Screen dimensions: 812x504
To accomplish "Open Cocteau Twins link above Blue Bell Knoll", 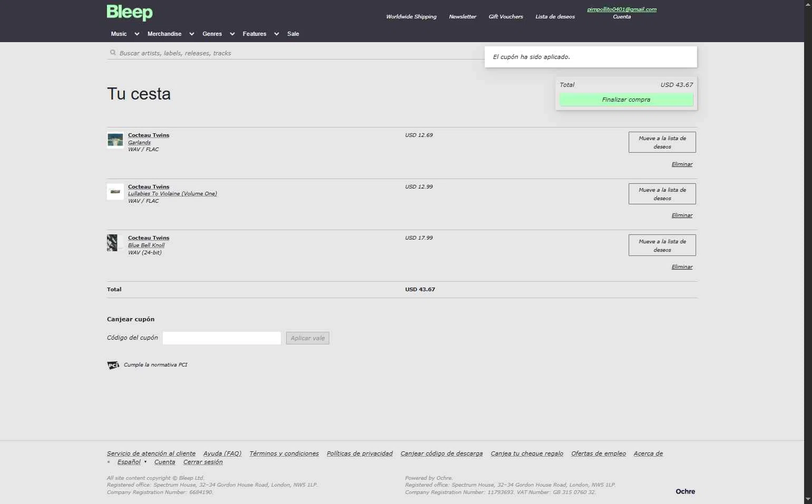I will [x=149, y=238].
